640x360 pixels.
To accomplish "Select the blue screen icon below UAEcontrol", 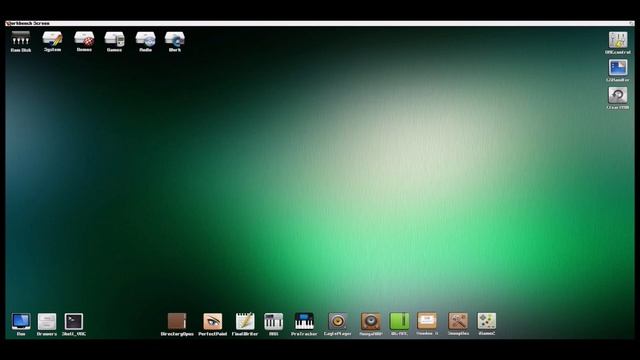I will click(x=618, y=68).
